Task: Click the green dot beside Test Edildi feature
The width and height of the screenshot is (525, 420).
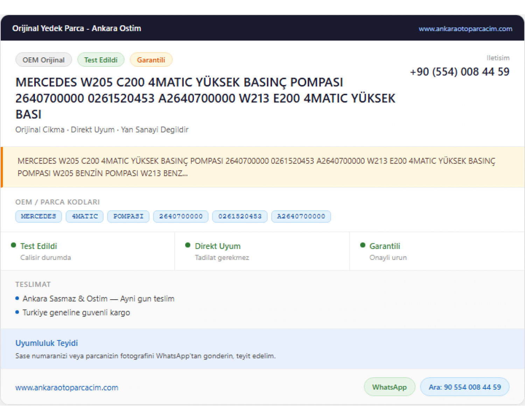Action: point(14,245)
